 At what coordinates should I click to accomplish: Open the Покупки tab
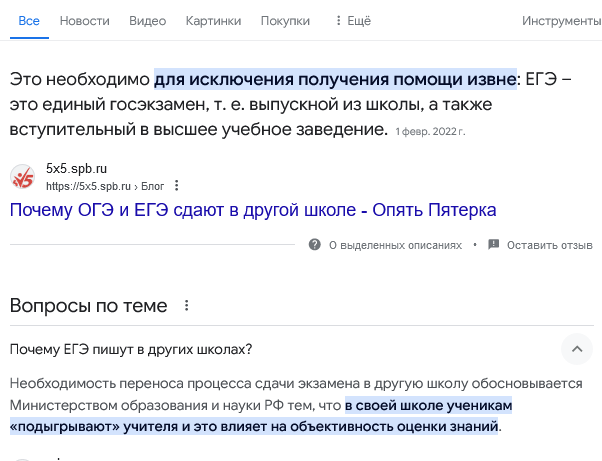coord(285,21)
